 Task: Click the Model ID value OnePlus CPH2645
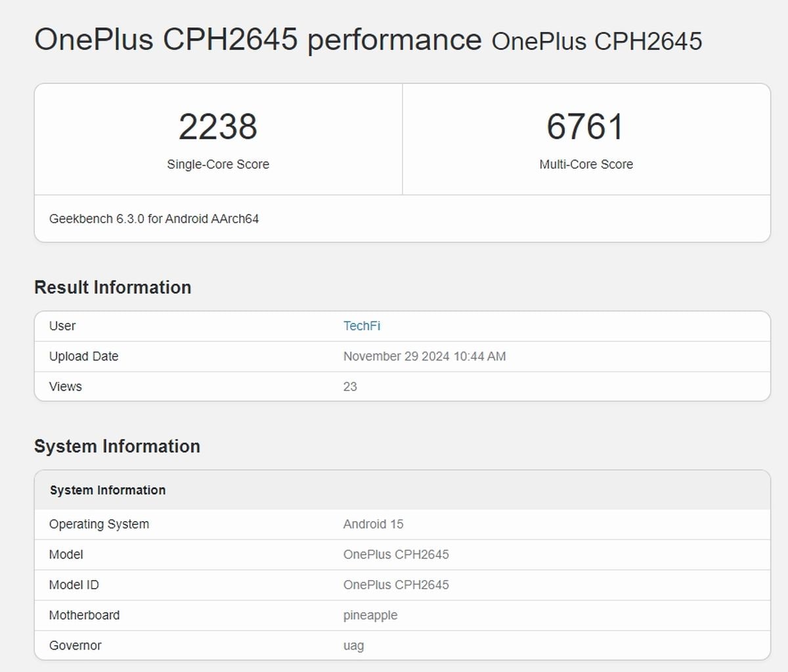tap(396, 585)
